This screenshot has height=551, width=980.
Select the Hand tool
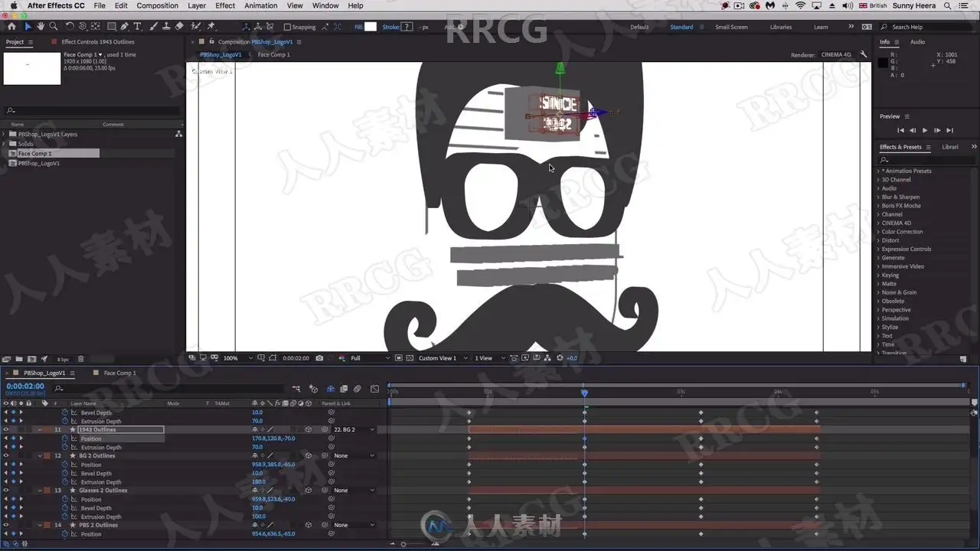[x=41, y=27]
